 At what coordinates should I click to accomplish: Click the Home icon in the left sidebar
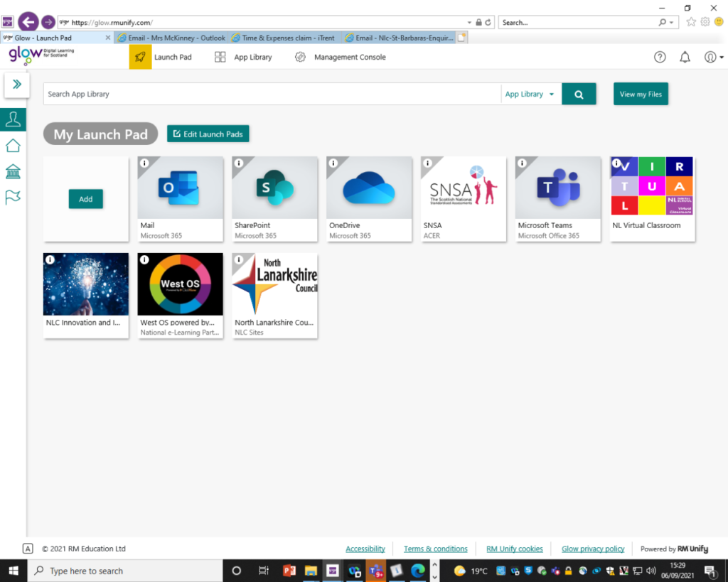(x=13, y=145)
